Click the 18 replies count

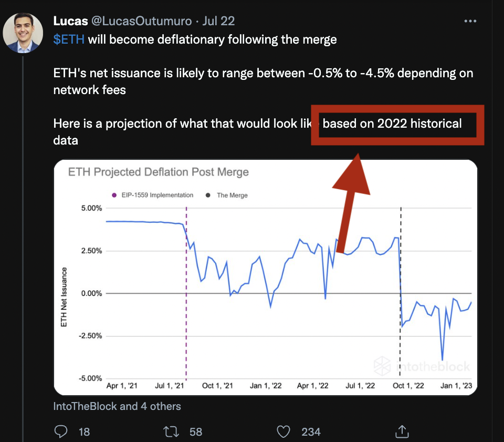[84, 432]
